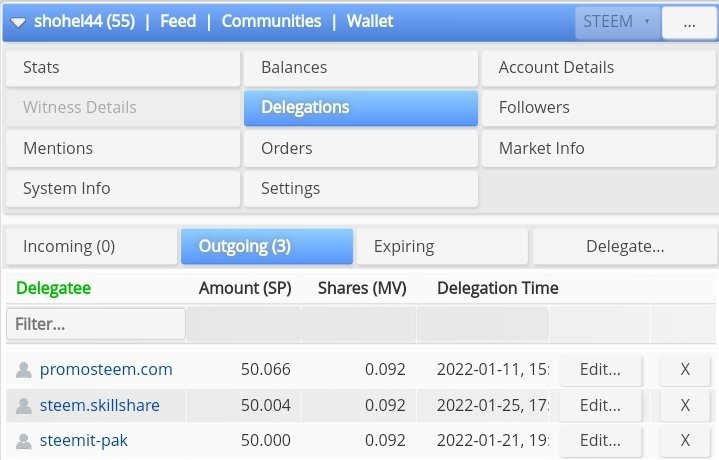Click the 2022-01-21 delegation time cell
The height and width of the screenshot is (460, 719).
pos(493,440)
